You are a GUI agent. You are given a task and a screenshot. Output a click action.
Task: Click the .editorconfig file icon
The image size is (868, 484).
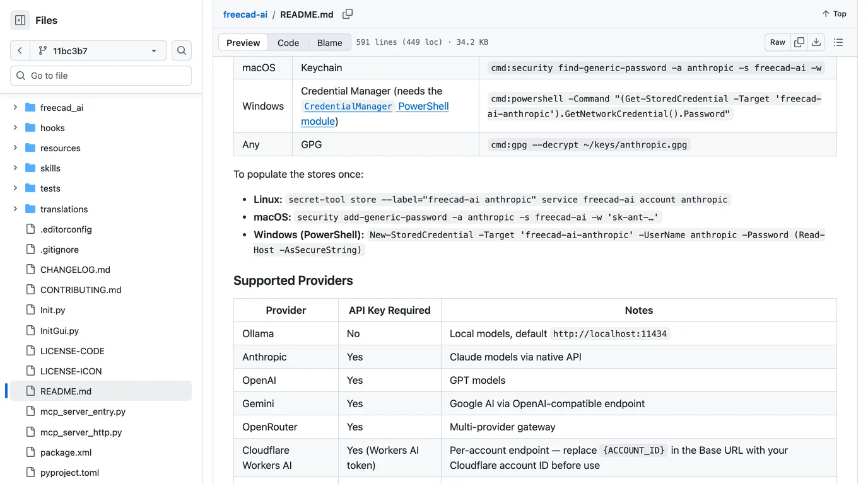(x=30, y=229)
